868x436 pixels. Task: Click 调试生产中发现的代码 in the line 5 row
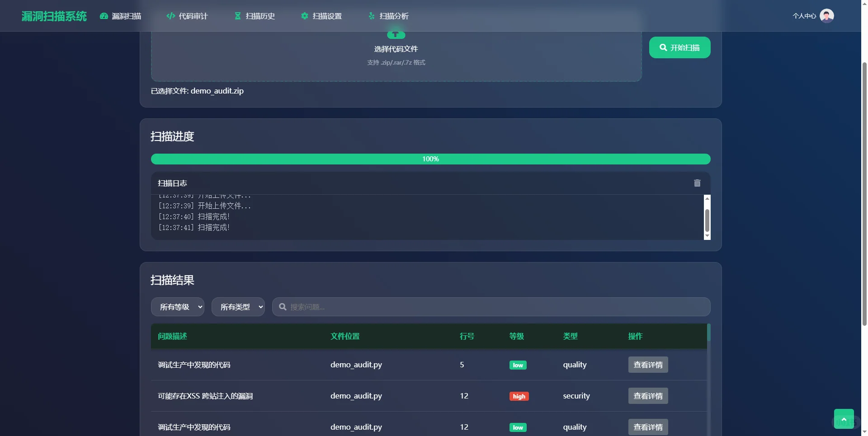[194, 365]
